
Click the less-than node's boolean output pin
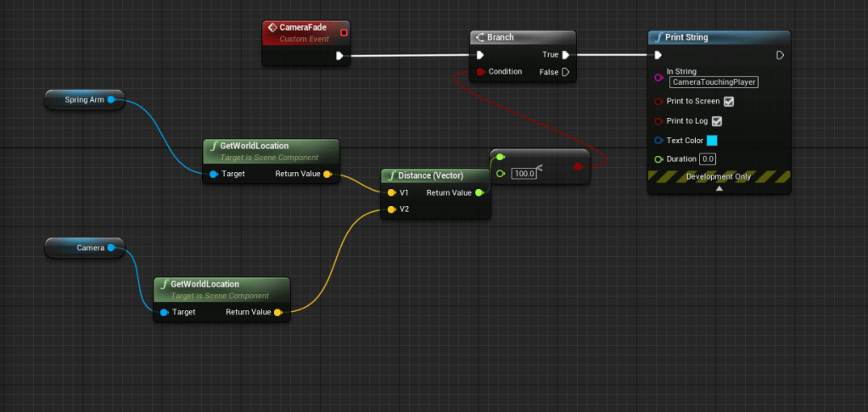pos(578,166)
